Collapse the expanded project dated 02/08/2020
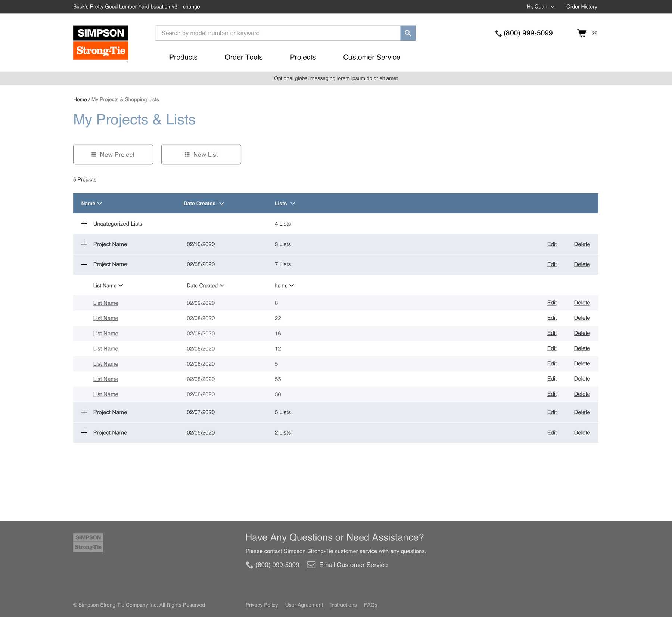 click(x=84, y=264)
